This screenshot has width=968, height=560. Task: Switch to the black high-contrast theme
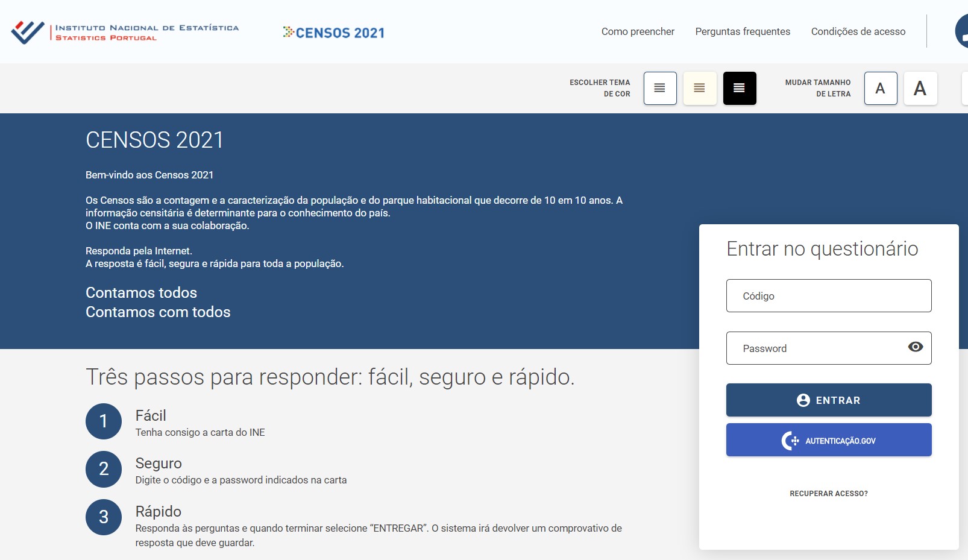[739, 88]
